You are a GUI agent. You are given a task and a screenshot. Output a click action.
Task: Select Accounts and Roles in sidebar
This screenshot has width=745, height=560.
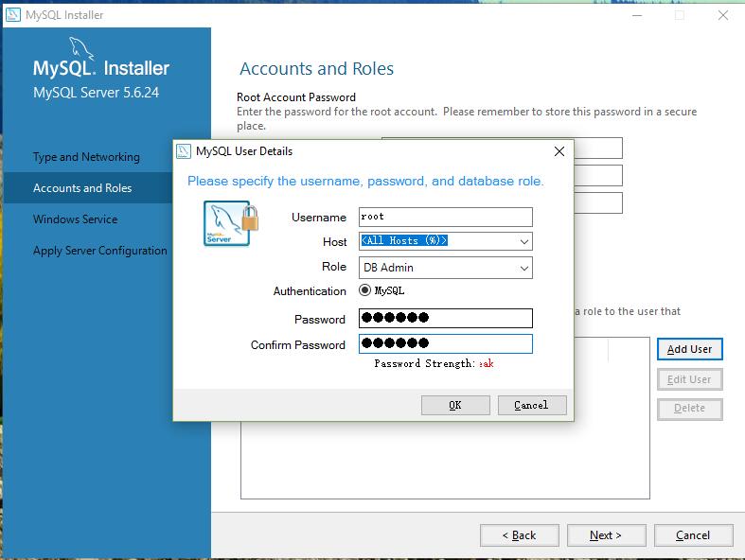coord(82,188)
